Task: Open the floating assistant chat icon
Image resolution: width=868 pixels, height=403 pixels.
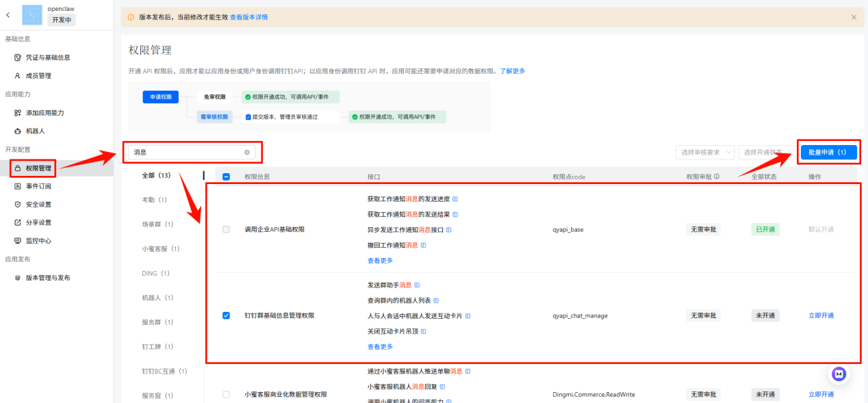Action: click(839, 374)
